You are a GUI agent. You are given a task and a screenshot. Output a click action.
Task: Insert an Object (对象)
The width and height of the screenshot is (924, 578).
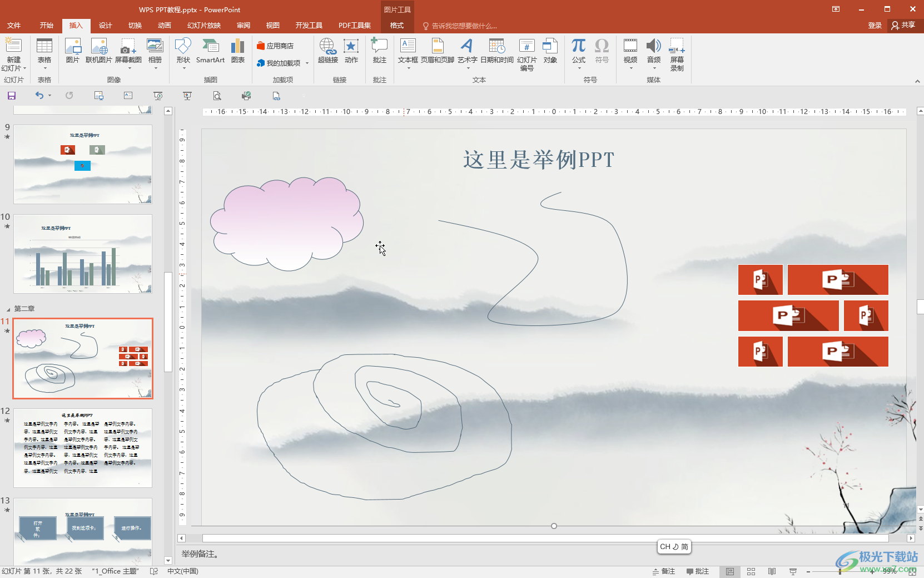(x=550, y=51)
